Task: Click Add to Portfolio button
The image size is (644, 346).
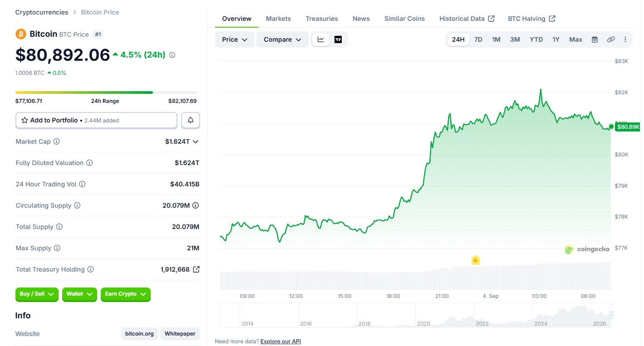Action: (96, 120)
